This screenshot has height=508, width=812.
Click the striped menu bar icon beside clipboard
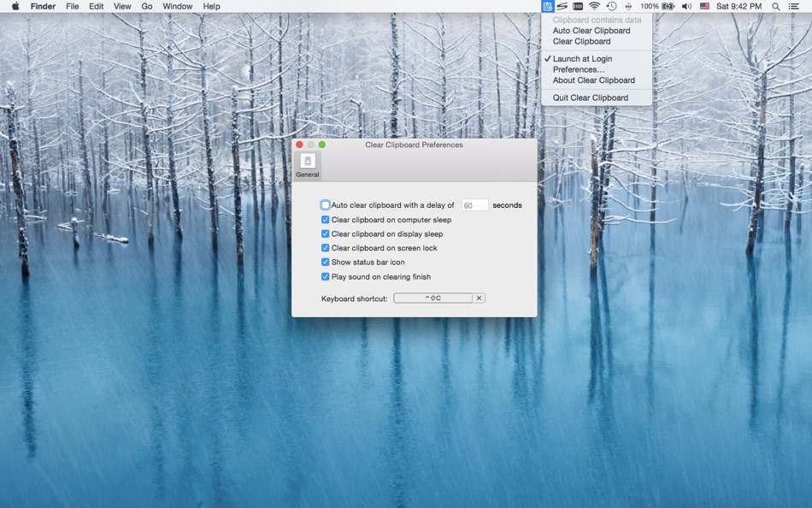pos(562,6)
